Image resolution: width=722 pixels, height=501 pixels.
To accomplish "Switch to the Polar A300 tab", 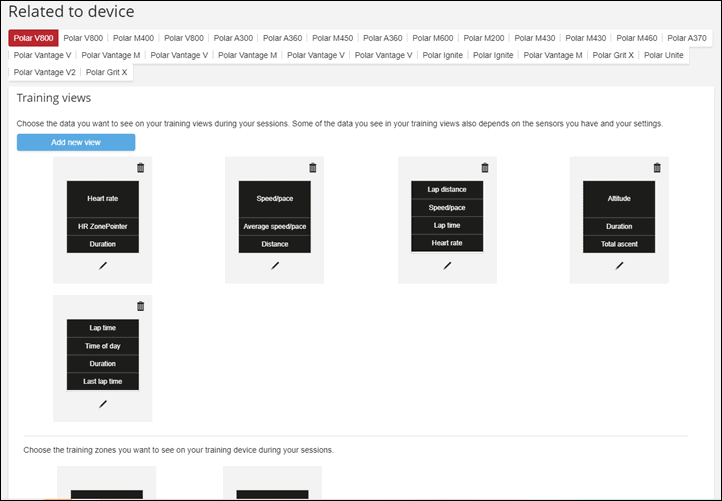I will click(233, 38).
